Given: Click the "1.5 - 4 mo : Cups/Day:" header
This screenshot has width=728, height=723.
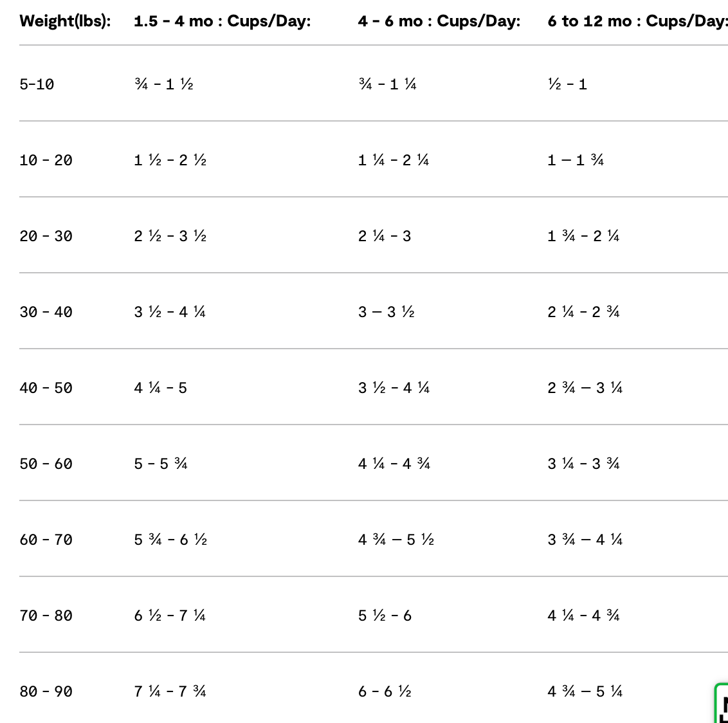Looking at the screenshot, I should (x=222, y=21).
